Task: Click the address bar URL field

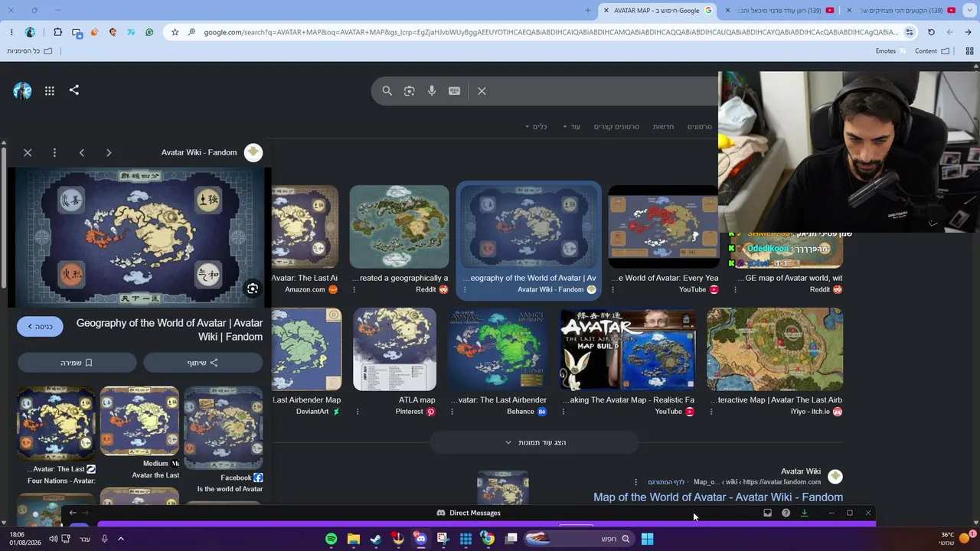Action: click(551, 32)
